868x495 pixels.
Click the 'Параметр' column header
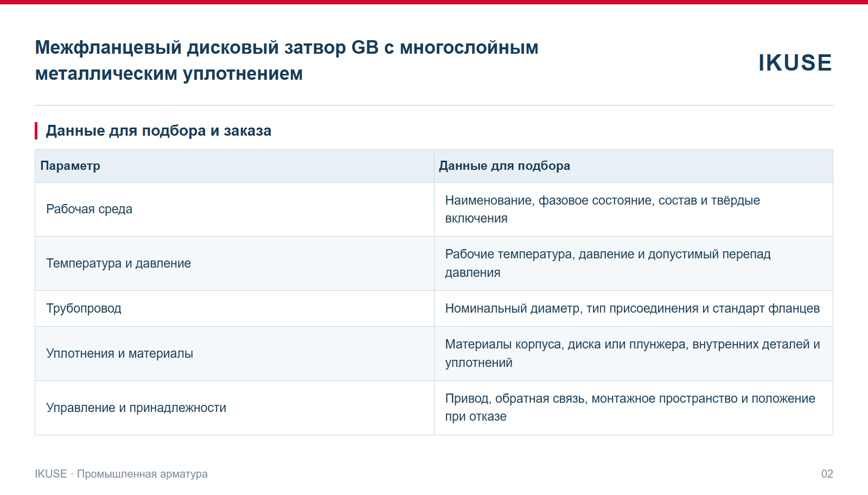pyautogui.click(x=234, y=166)
